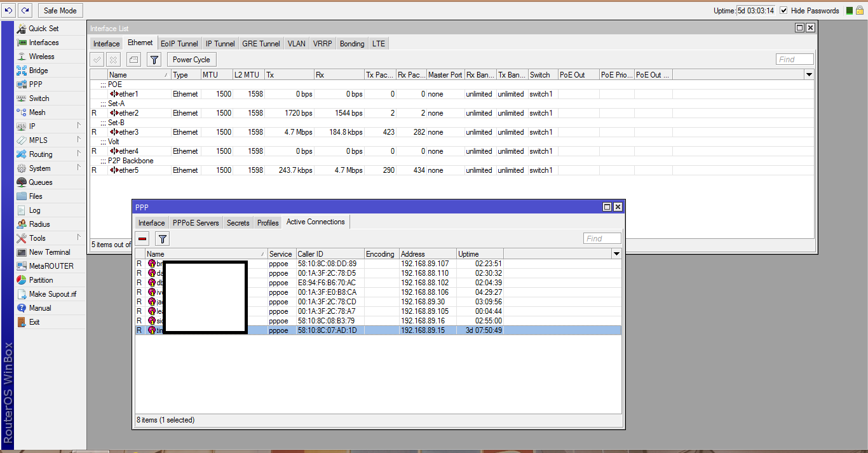
Task: Open the Interface tab in PPP window
Action: (152, 223)
